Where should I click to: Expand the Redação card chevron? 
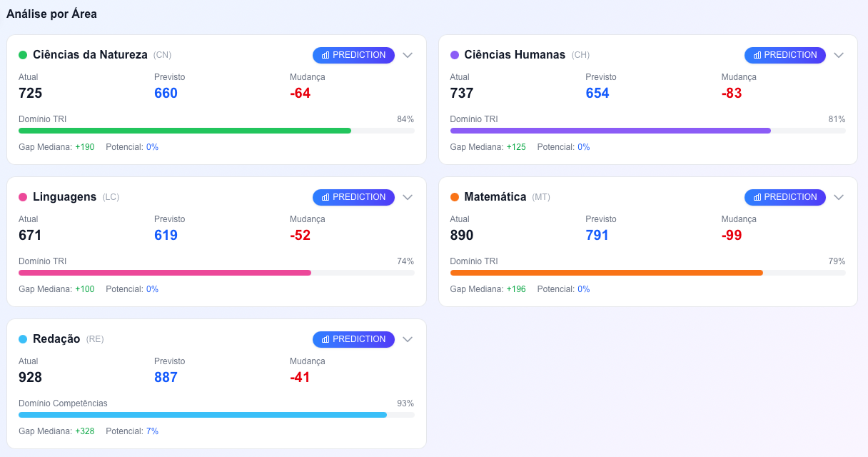[408, 339]
